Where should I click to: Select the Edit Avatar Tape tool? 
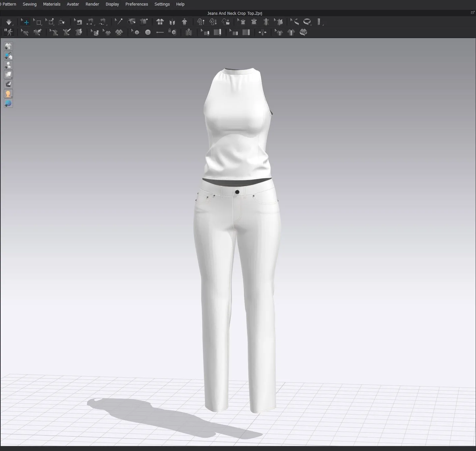point(242,22)
